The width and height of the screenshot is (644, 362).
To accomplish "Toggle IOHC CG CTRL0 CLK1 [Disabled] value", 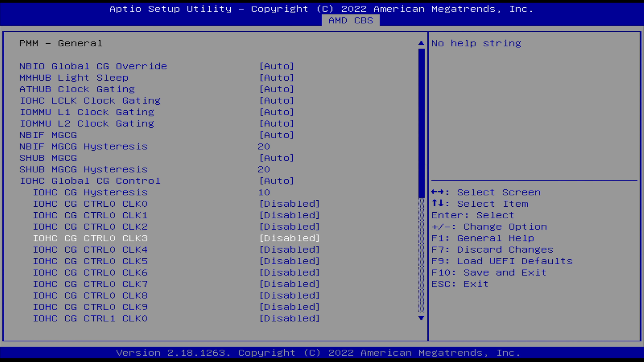I will 289,215.
